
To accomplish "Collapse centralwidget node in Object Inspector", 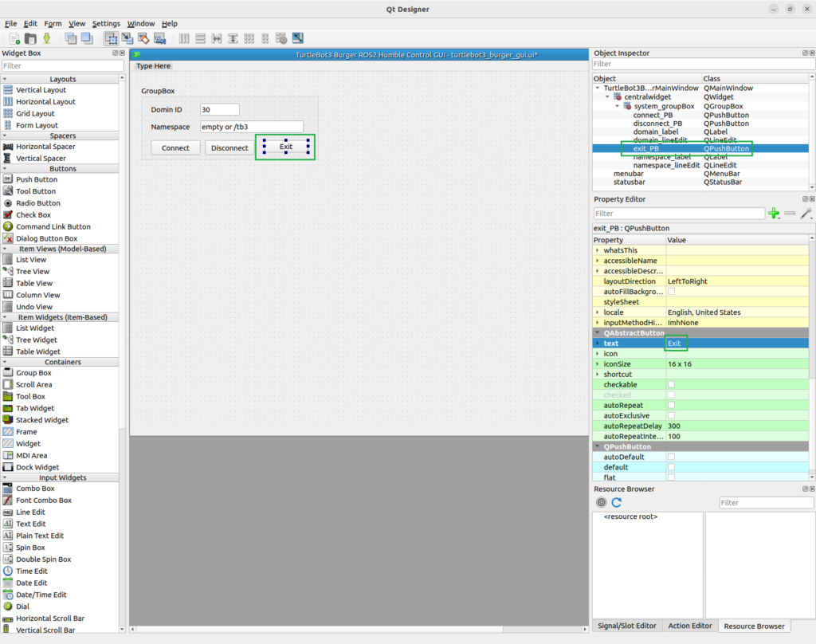I will (607, 96).
